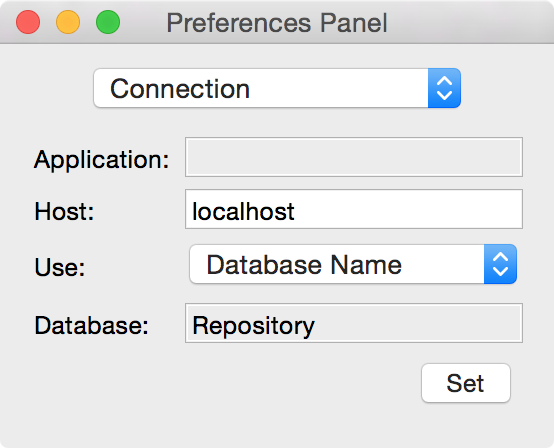Focus the empty Application text field

(354, 157)
